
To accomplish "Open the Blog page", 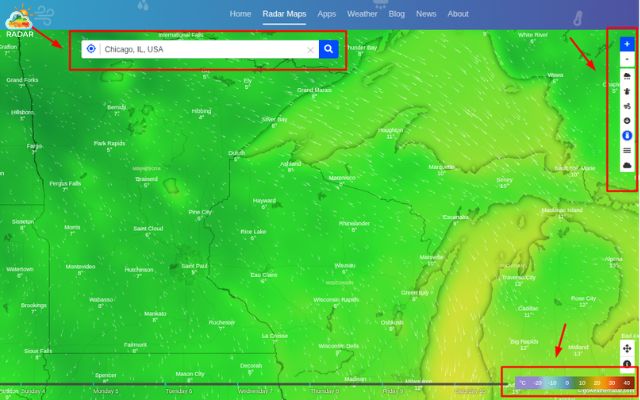I will [397, 14].
